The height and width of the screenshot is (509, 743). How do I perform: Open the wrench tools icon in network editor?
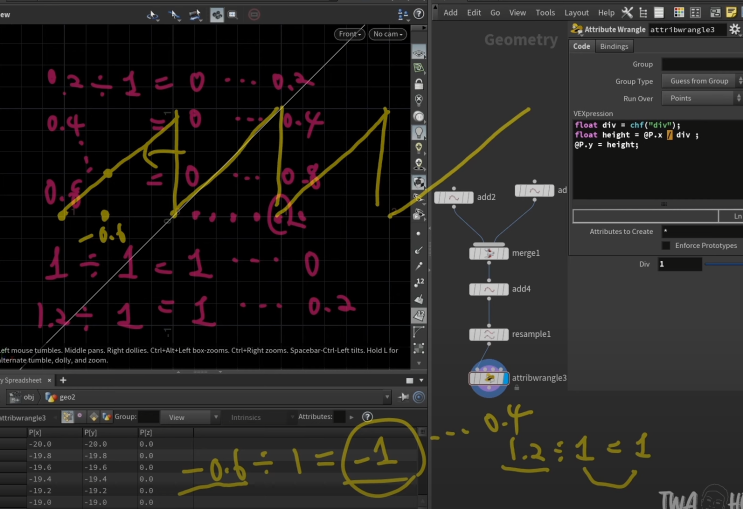[627, 13]
